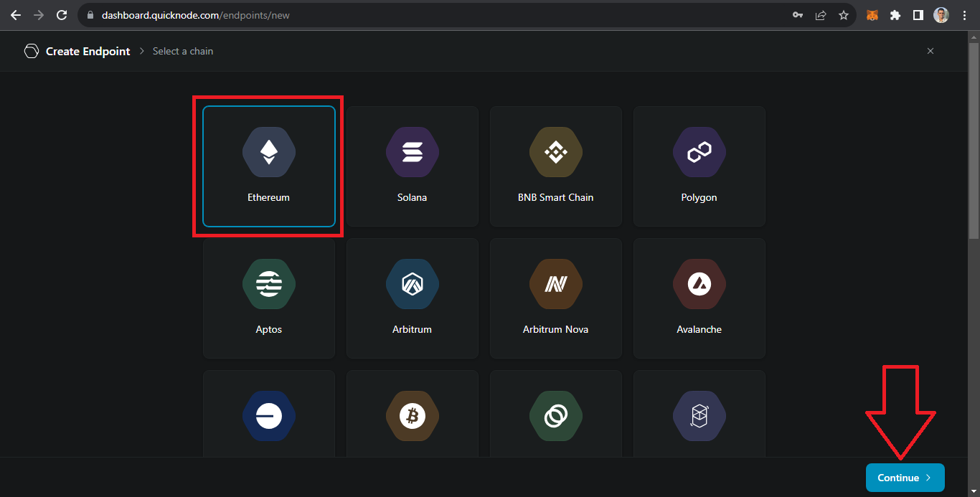Select the Fantom cube chain icon
The height and width of the screenshot is (497, 980).
coord(699,416)
